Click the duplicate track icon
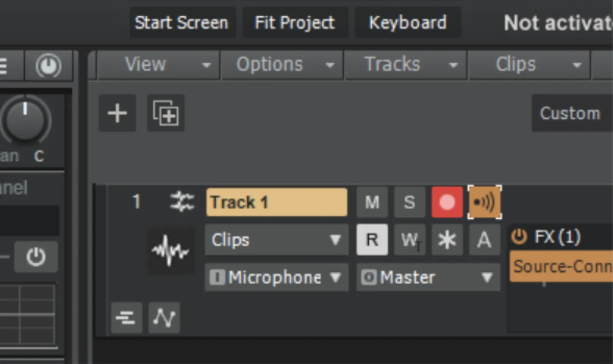The width and height of the screenshot is (613, 364). 166,113
